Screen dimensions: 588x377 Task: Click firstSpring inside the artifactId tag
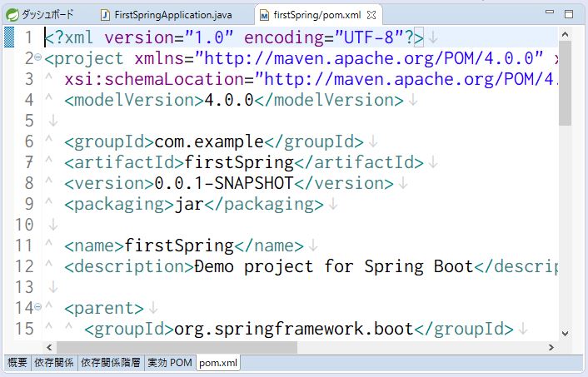pyautogui.click(x=239, y=162)
